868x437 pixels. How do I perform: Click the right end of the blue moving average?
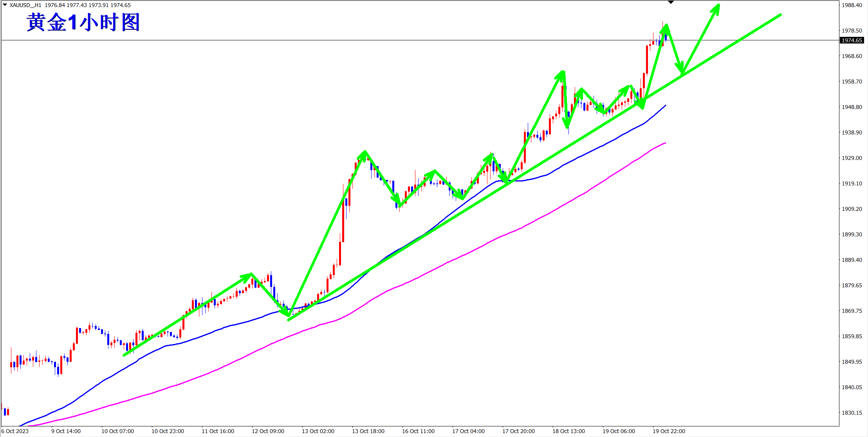(x=665, y=105)
